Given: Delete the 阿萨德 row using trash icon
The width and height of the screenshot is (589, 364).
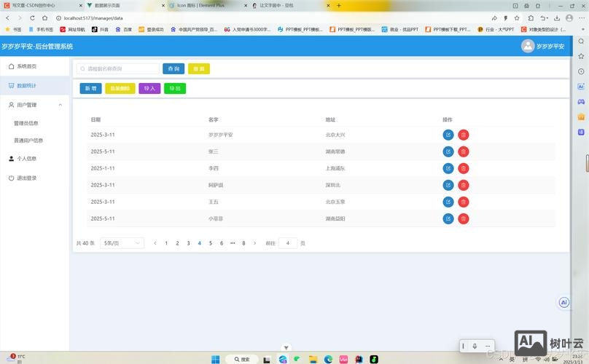Looking at the screenshot, I should pos(464,185).
